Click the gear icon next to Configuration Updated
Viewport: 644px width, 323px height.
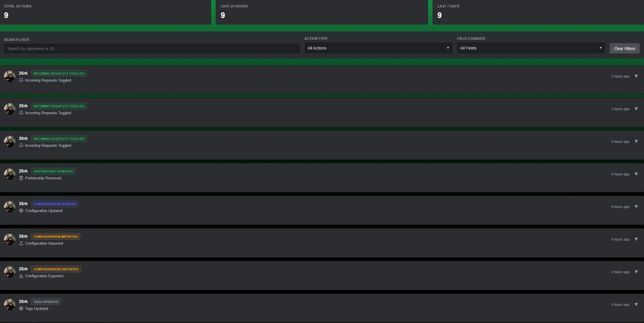[21, 211]
